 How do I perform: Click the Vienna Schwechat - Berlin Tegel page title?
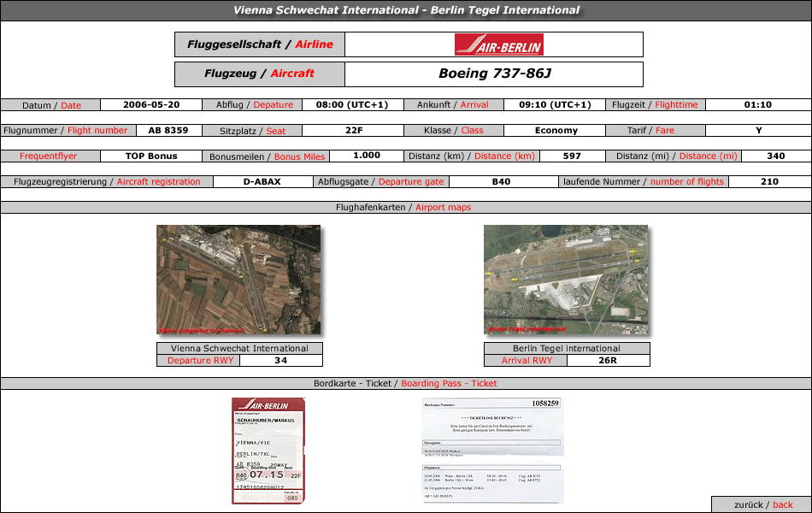406,10
